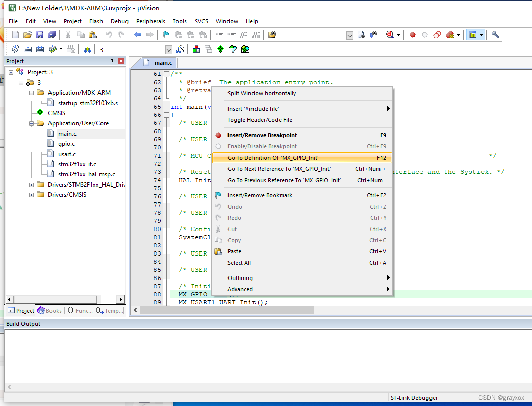Paste from clipboard using the toolbar paste icon
The height and width of the screenshot is (406, 532).
tap(93, 35)
